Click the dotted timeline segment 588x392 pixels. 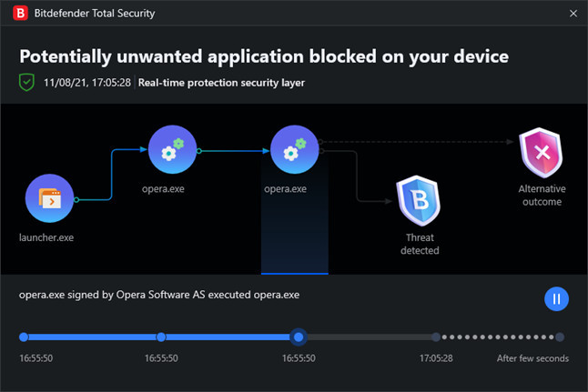point(498,337)
